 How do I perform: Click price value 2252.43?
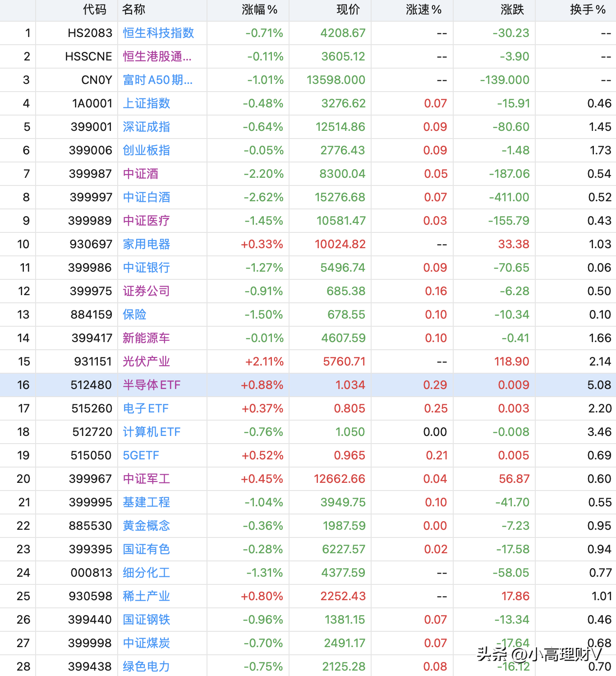343,596
